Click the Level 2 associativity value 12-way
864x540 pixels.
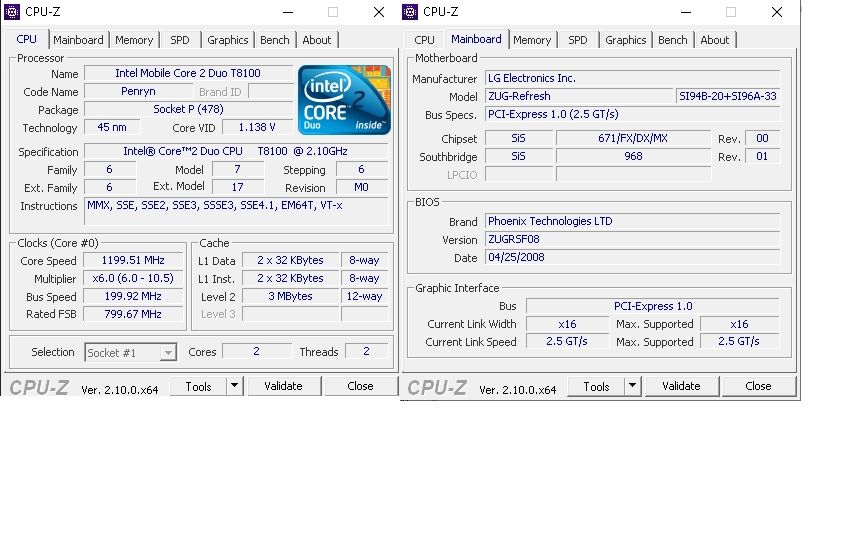click(x=364, y=296)
